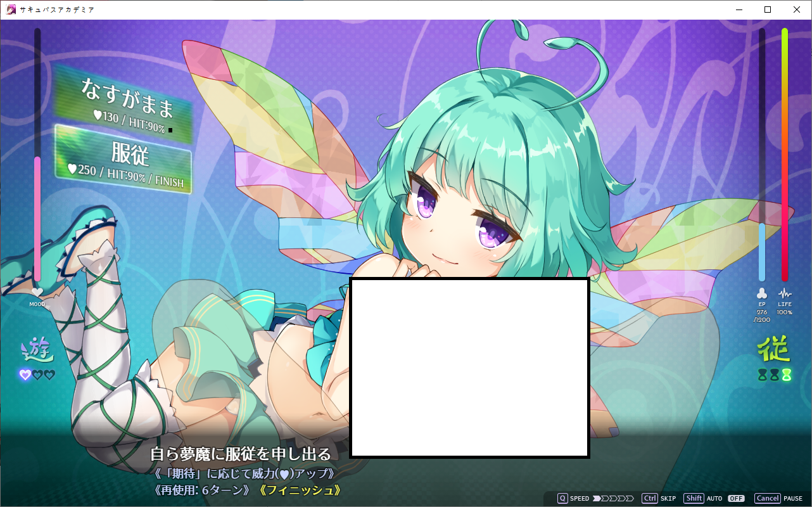Screen dimensions: 812x507
Task: Click the LIFE heartbeat icon
Action: click(x=785, y=293)
